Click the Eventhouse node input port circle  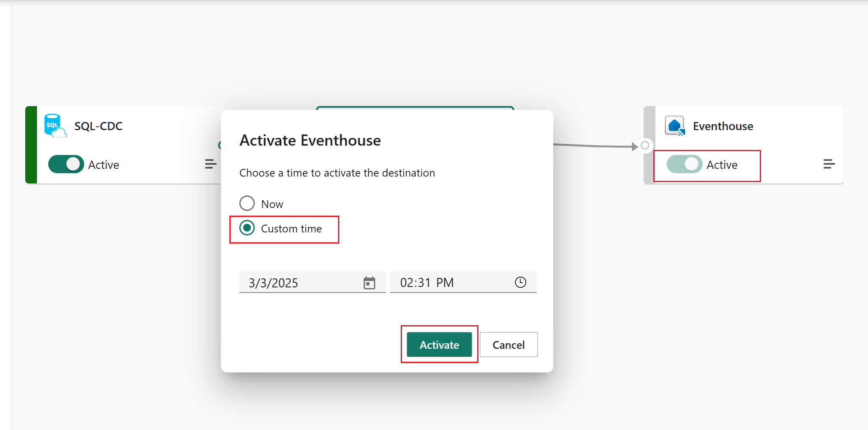click(645, 146)
